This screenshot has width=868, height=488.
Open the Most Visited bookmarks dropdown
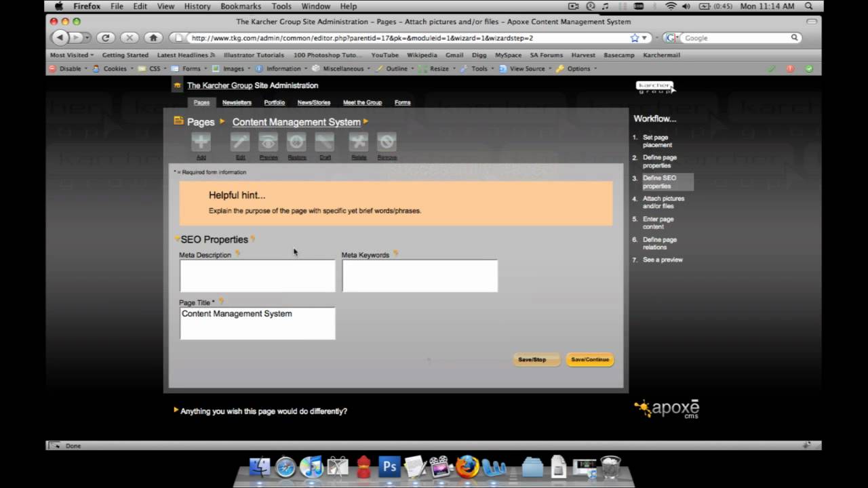click(x=72, y=55)
